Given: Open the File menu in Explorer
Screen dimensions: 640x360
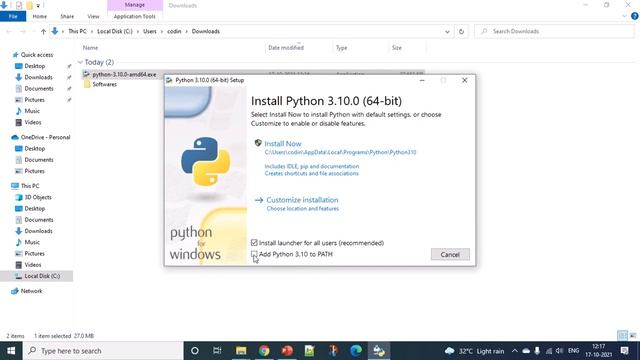Looking at the screenshot, I should click(x=13, y=16).
